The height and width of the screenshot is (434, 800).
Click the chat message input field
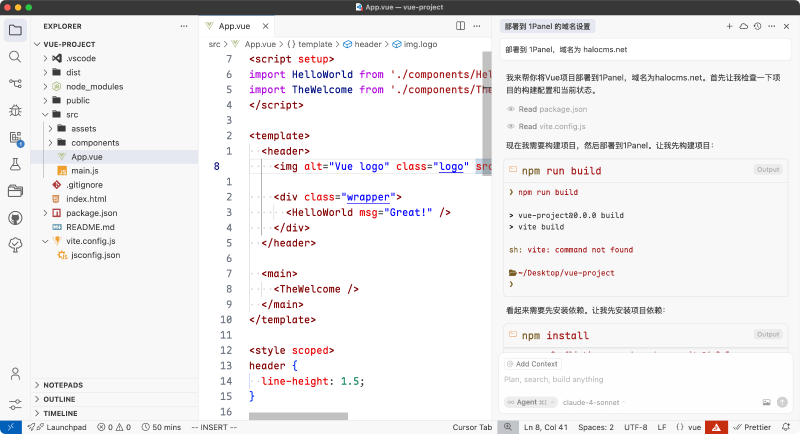pyautogui.click(x=640, y=380)
